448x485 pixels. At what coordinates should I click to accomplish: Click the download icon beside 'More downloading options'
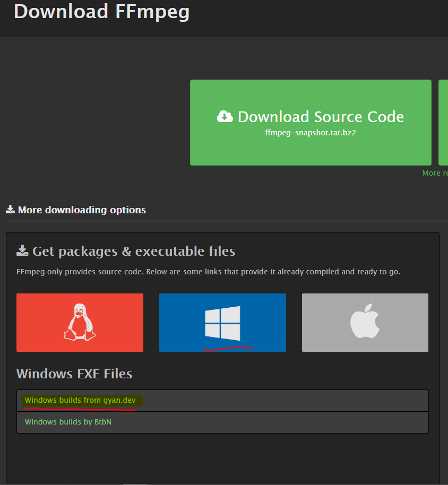click(10, 210)
